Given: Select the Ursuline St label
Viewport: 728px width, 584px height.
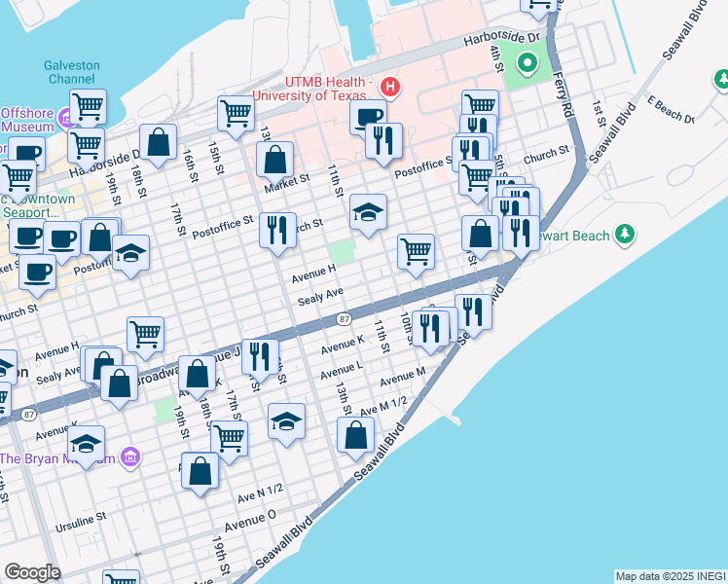Looking at the screenshot, I should click(x=81, y=523).
